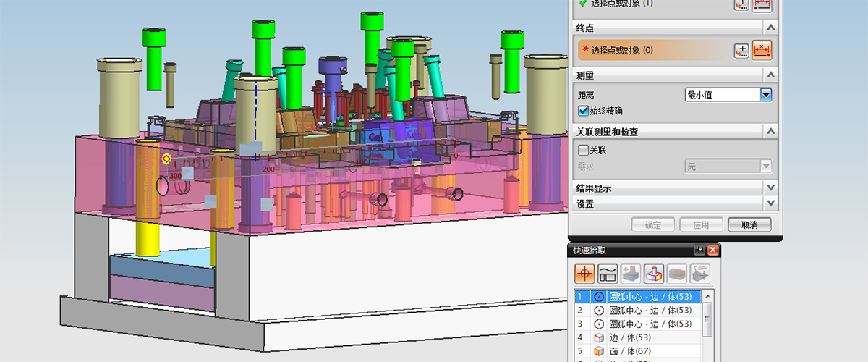The height and width of the screenshot is (362, 868).
Task: Collapse the 关联测量和检查 section
Action: [x=771, y=132]
